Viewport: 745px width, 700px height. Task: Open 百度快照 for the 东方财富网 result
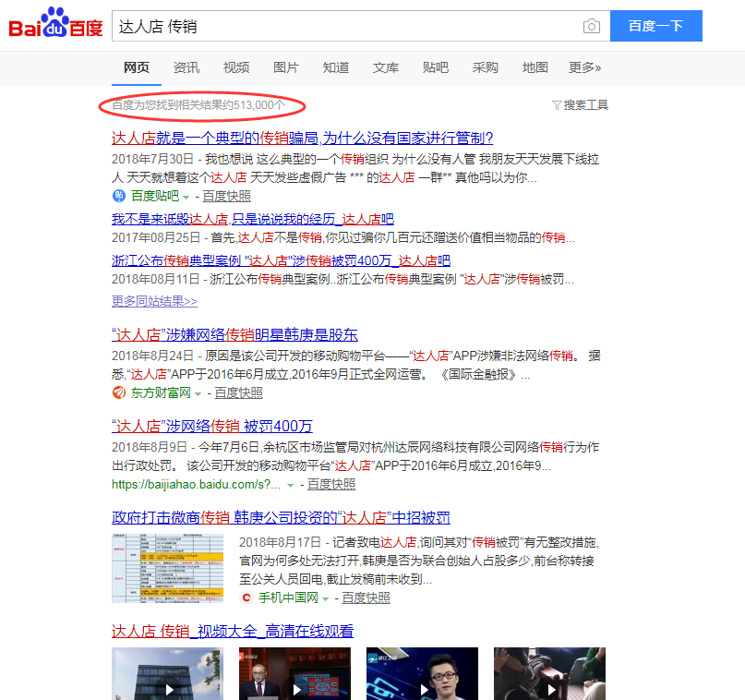[x=238, y=392]
